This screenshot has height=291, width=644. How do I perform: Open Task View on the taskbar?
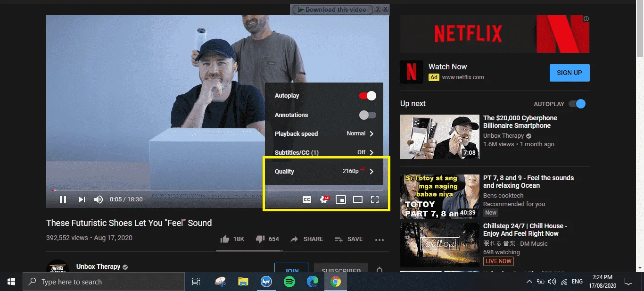tap(196, 282)
